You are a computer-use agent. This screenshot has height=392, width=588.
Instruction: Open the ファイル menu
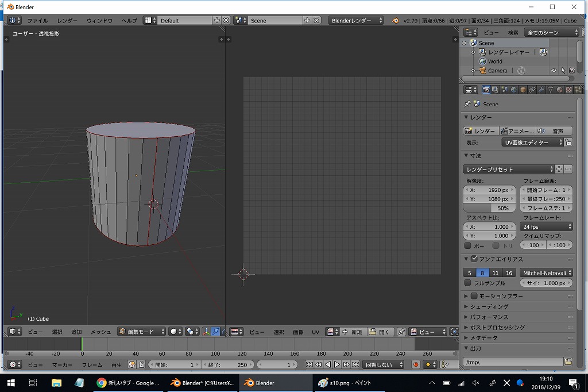(x=37, y=20)
